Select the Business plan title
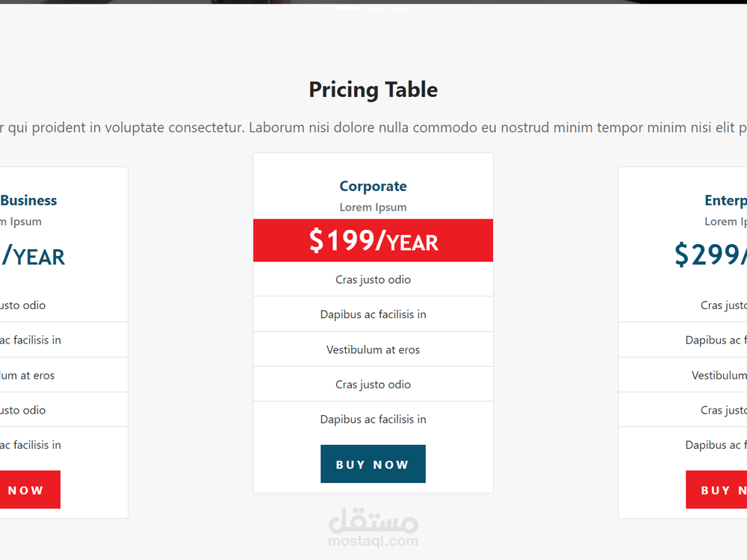This screenshot has height=560, width=747. [29, 200]
